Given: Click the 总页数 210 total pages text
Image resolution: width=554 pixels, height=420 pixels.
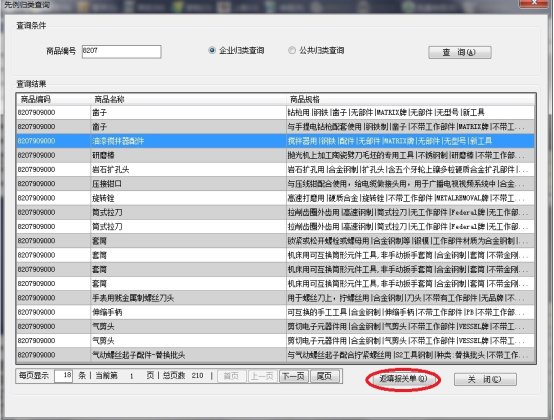Looking at the screenshot, I should pyautogui.click(x=183, y=375).
